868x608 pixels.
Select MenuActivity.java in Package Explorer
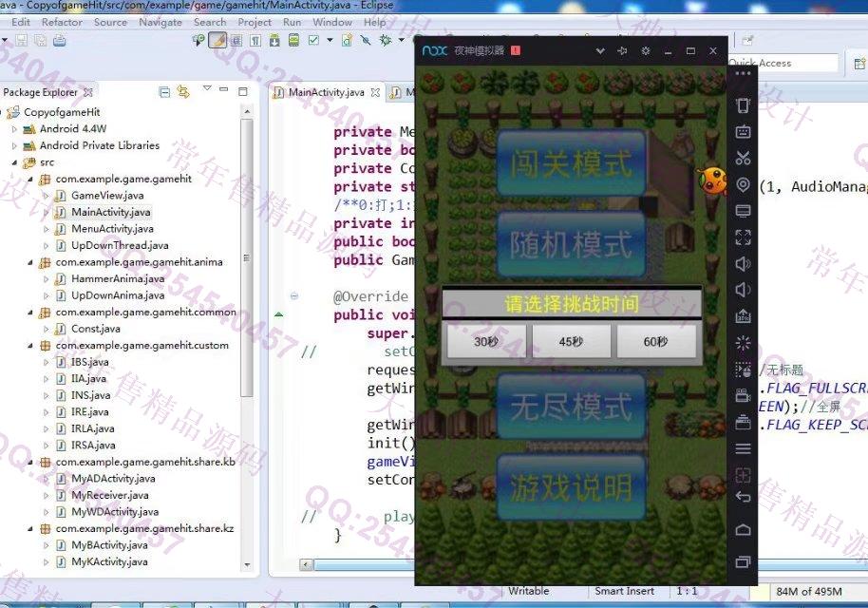(112, 229)
